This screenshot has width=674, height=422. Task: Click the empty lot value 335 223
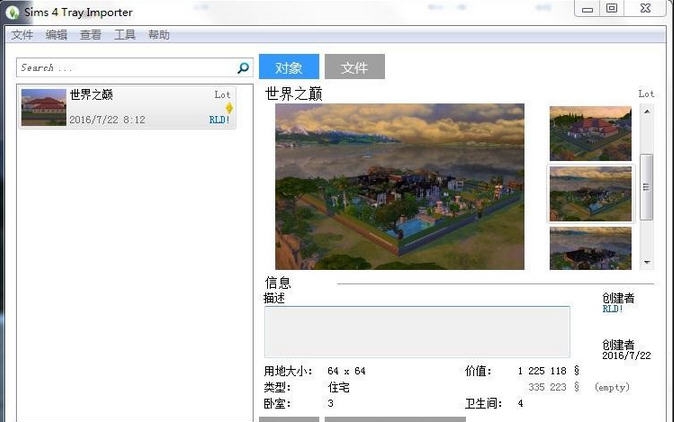(x=547, y=387)
